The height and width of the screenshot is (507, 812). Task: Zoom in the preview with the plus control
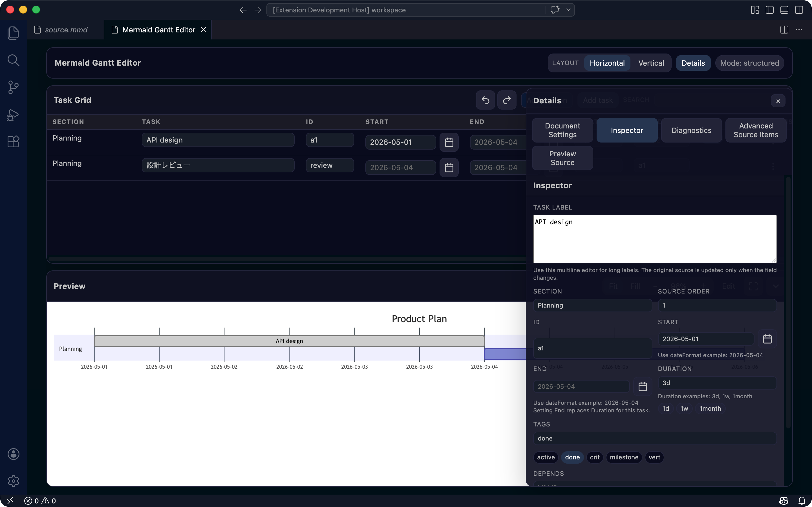[703, 286]
